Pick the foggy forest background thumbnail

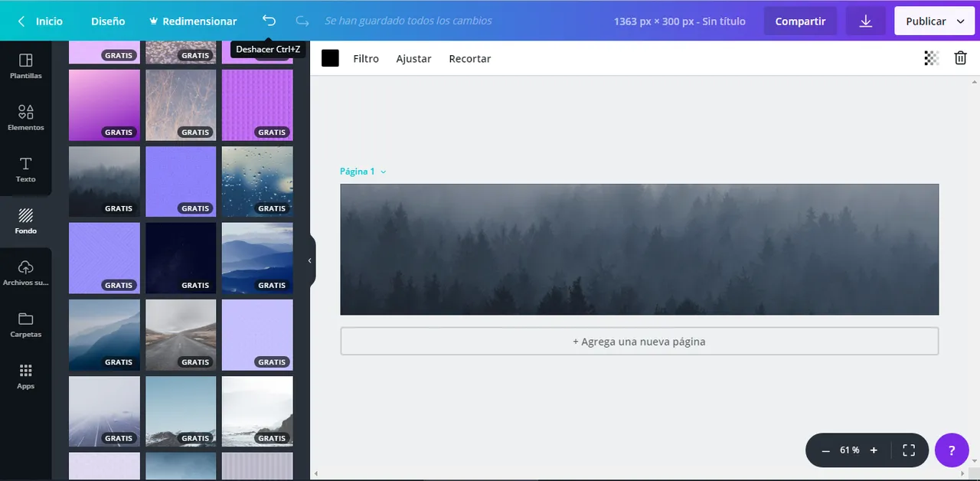[104, 182]
